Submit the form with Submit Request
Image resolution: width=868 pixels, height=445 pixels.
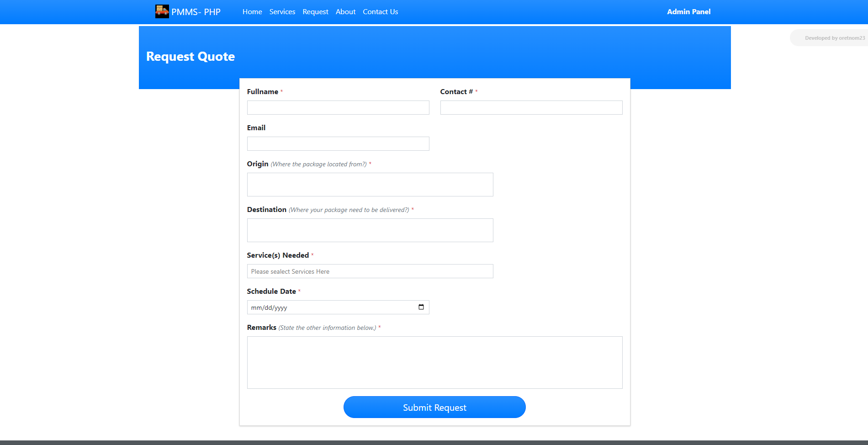pos(434,407)
